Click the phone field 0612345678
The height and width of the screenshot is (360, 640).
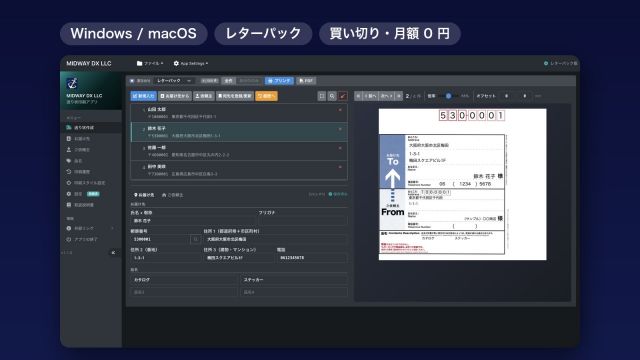pyautogui.click(x=312, y=258)
